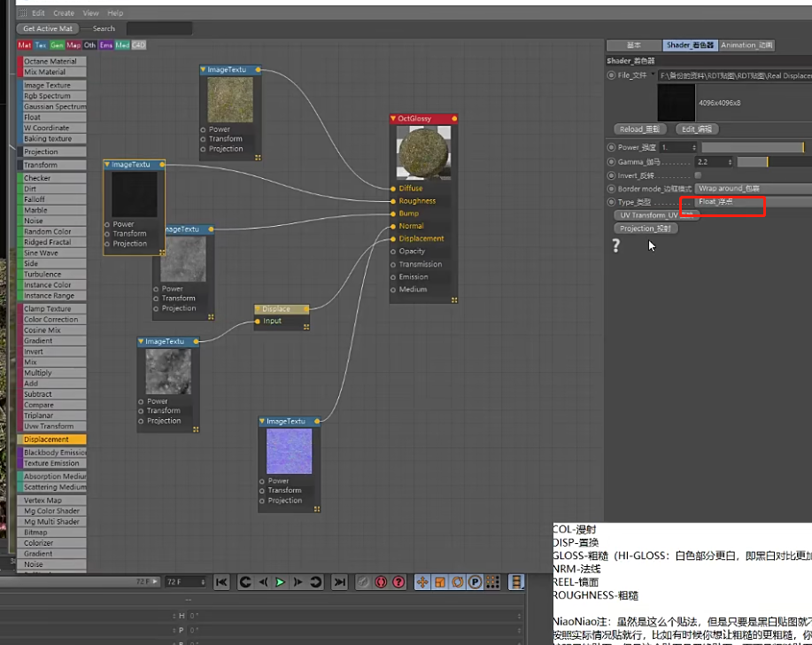Open the Help menu
This screenshot has width=812, height=645.
(115, 13)
